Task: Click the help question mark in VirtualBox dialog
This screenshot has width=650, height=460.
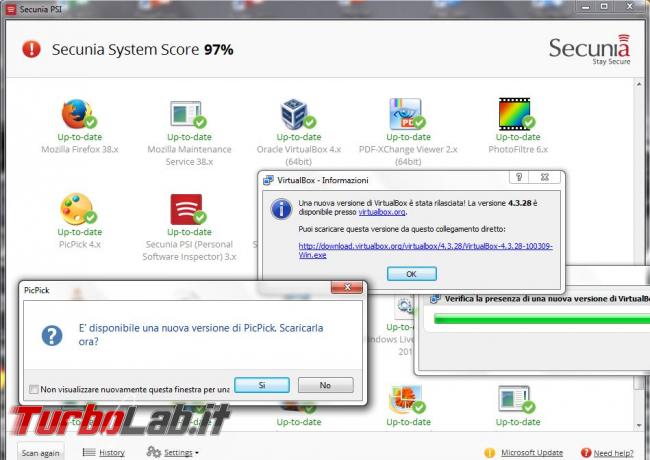Action: [x=519, y=177]
